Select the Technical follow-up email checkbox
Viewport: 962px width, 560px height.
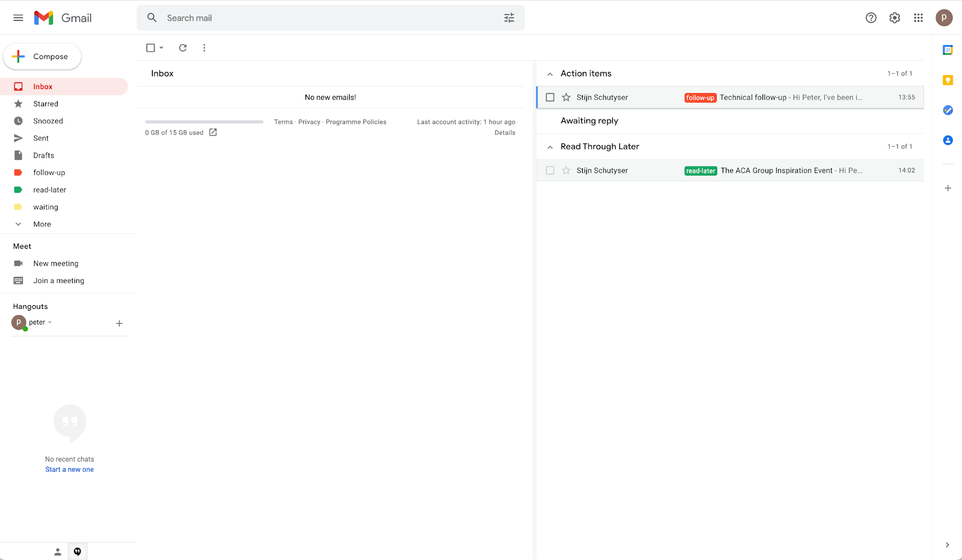click(x=550, y=97)
